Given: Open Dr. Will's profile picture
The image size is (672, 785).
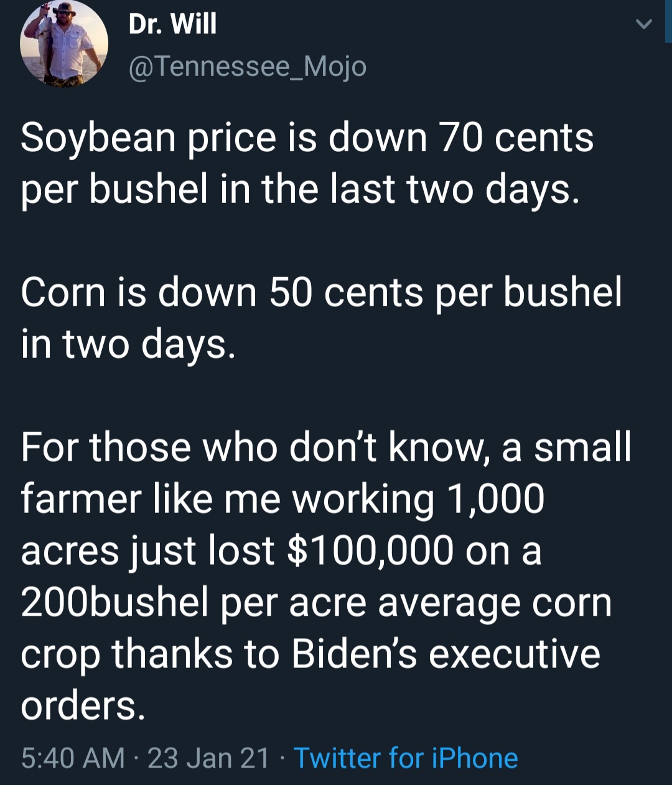Looking at the screenshot, I should [x=64, y=42].
